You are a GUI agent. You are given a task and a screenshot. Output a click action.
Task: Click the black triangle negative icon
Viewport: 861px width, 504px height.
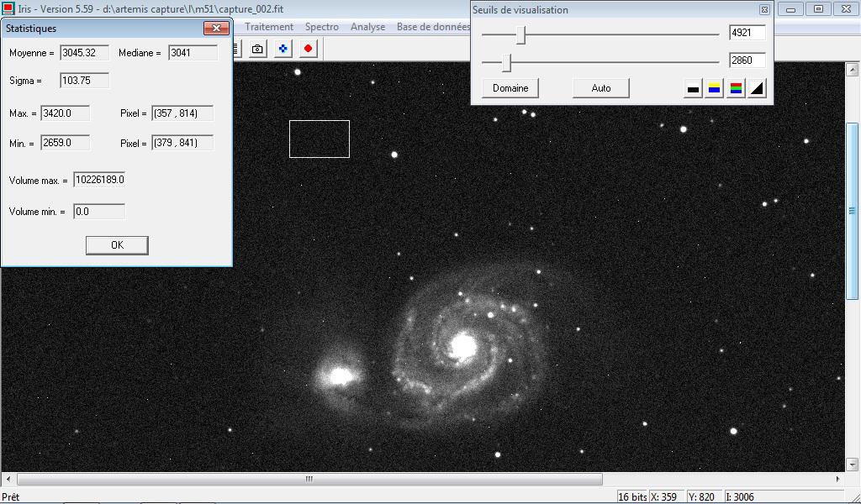pyautogui.click(x=758, y=88)
